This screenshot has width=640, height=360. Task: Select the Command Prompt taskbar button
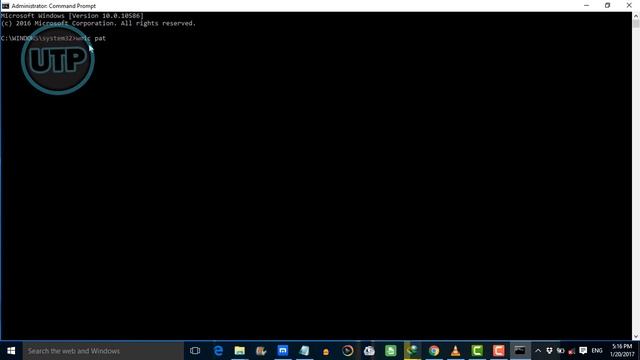coord(520,351)
